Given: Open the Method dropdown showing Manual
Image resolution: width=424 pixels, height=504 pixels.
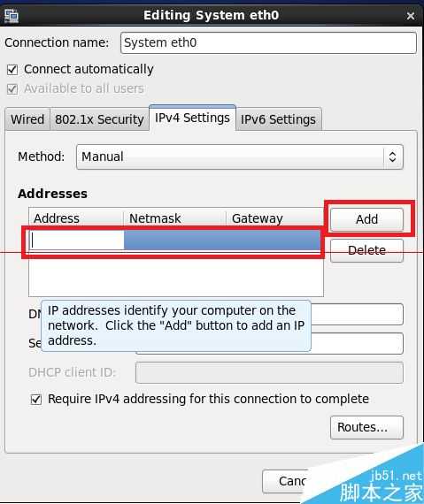Looking at the screenshot, I should coord(239,157).
